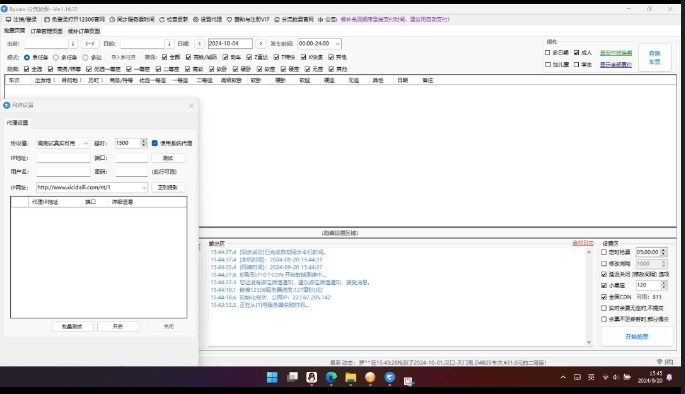Toggle 小黑屋 checkbox
This screenshot has width=685, height=394.
click(604, 285)
